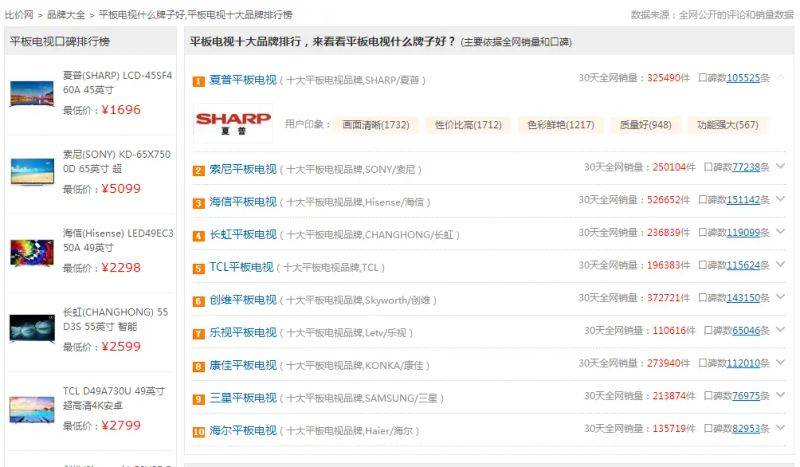This screenshot has width=800, height=467.
Task: Select the 质量好(948) impression tag
Action: pos(645,125)
